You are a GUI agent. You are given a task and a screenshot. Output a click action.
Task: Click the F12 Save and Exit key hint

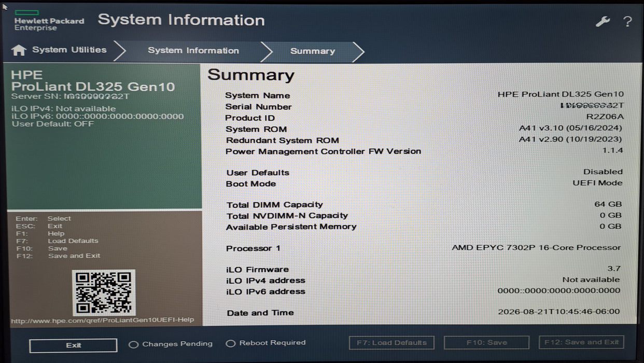(x=58, y=256)
